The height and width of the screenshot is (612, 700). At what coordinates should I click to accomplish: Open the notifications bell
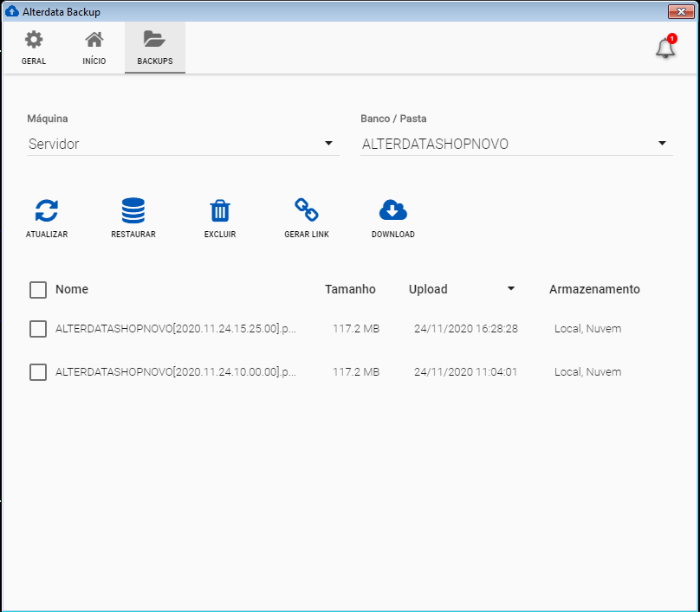pyautogui.click(x=665, y=48)
